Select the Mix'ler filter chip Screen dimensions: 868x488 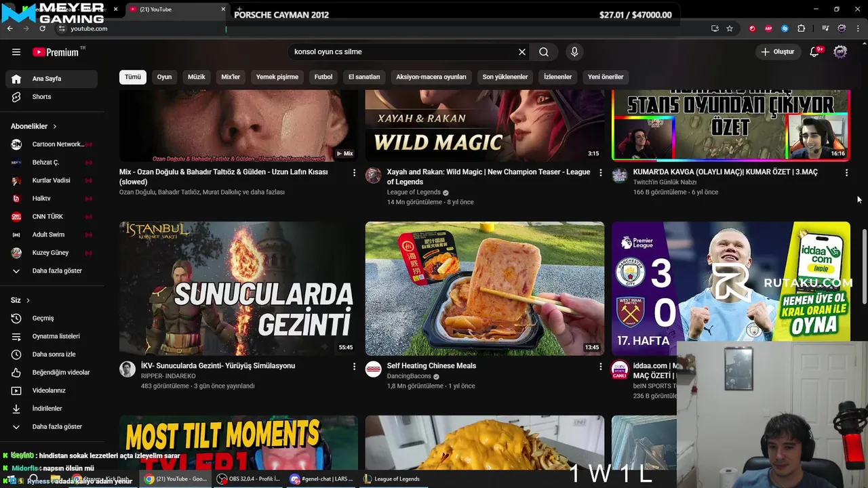pos(231,77)
